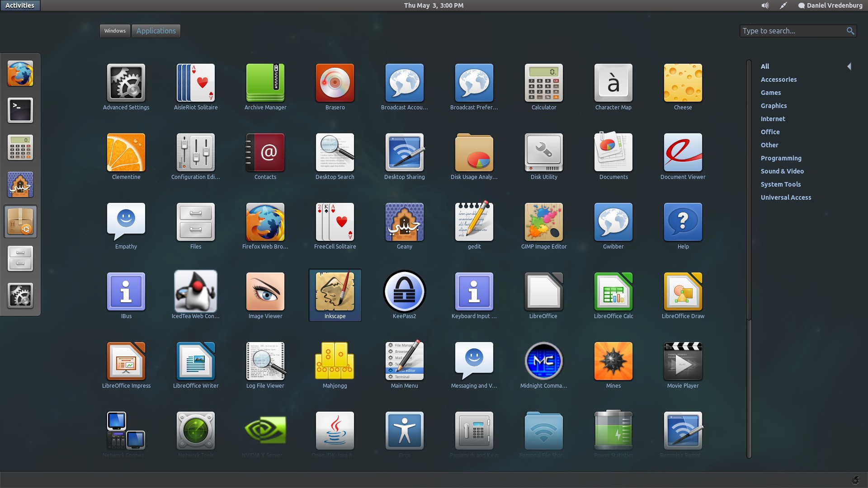Screen dimensions: 868x488
Task: Launch Document Viewer
Action: [x=683, y=156]
